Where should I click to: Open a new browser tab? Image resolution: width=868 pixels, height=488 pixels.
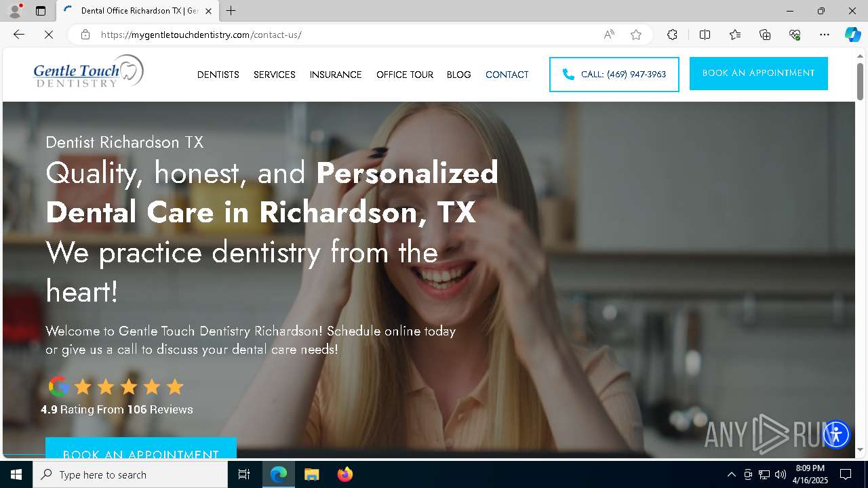(x=231, y=11)
